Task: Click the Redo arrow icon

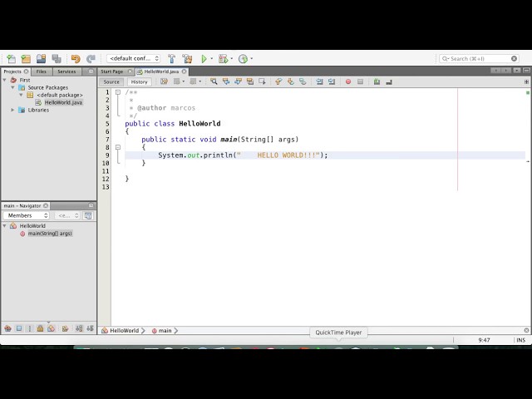Action: coord(91,59)
